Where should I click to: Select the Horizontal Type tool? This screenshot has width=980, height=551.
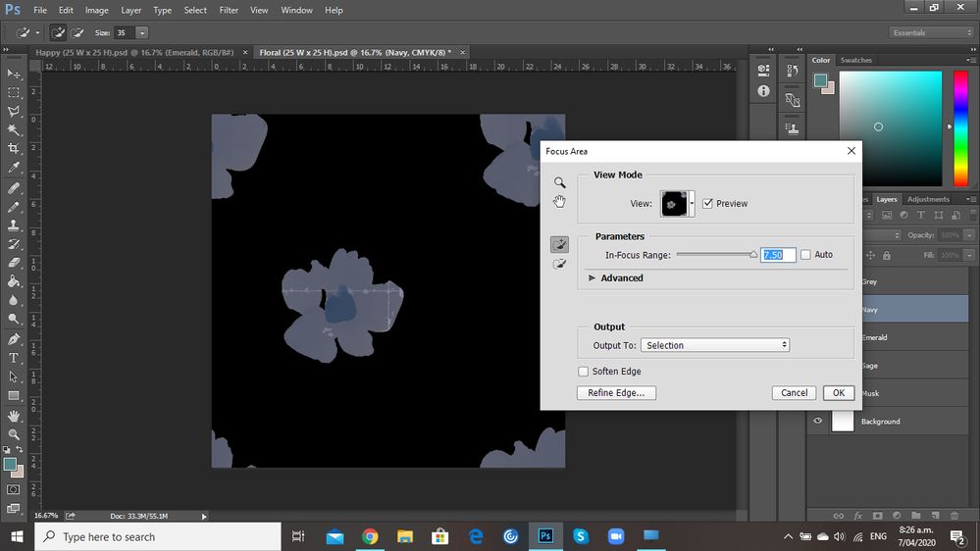[x=13, y=358]
